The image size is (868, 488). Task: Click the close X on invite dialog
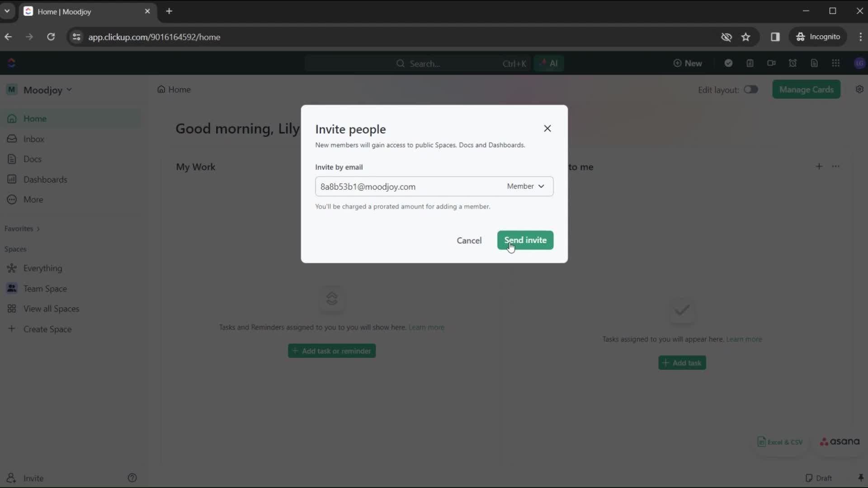[547, 128]
